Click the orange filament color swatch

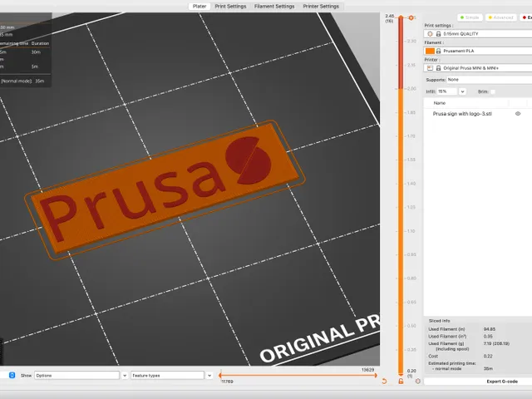430,51
